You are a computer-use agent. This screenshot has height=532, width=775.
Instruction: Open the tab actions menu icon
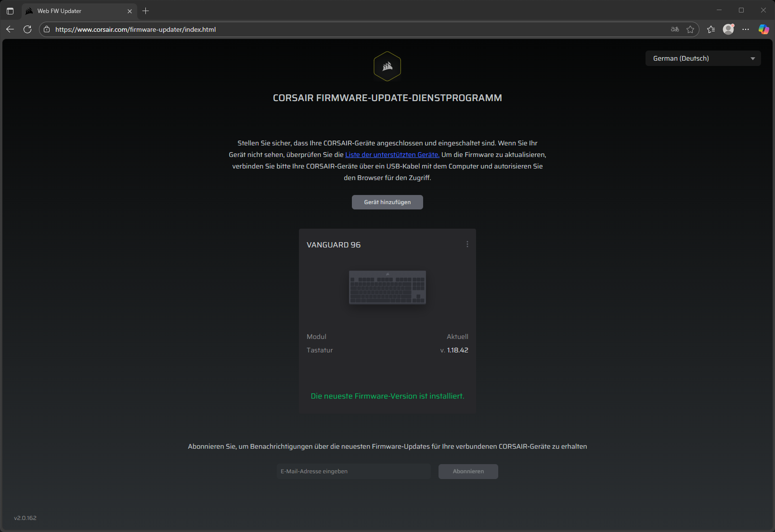[10, 11]
